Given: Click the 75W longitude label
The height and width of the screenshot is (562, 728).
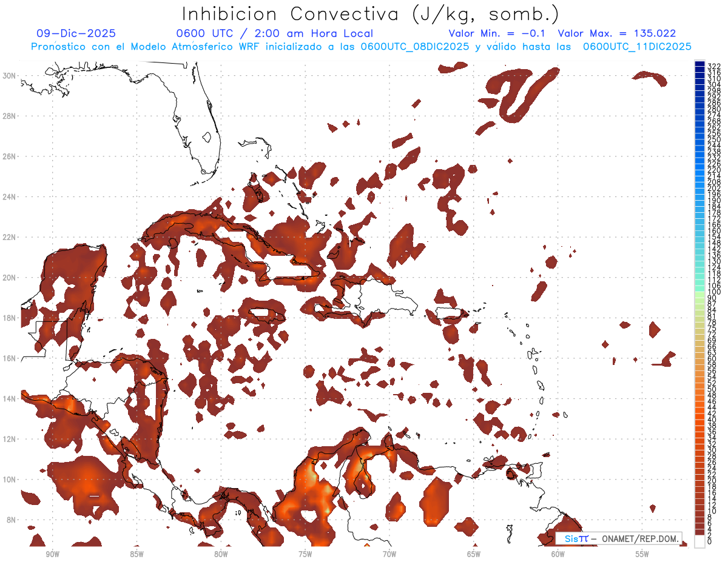Looking at the screenshot, I should click(305, 554).
